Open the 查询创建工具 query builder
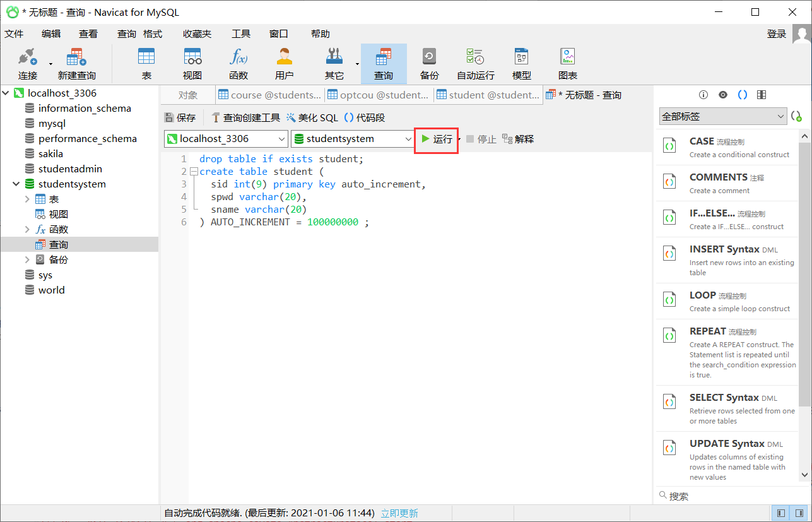This screenshot has height=522, width=812. tap(245, 117)
